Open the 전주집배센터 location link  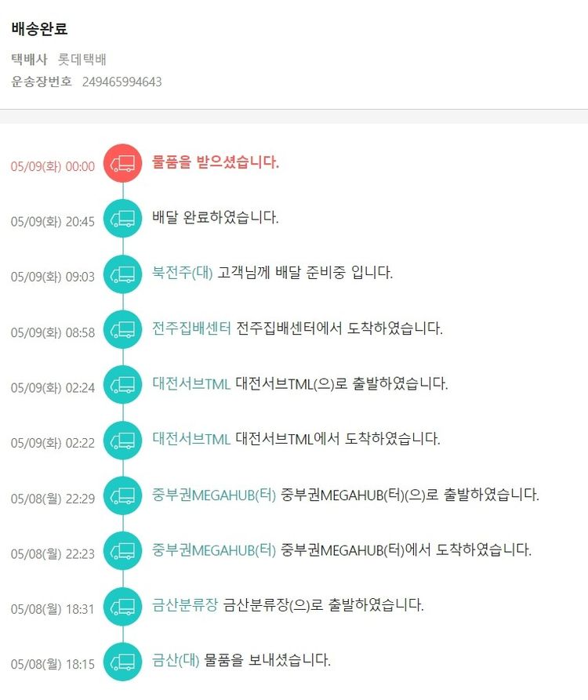point(192,329)
